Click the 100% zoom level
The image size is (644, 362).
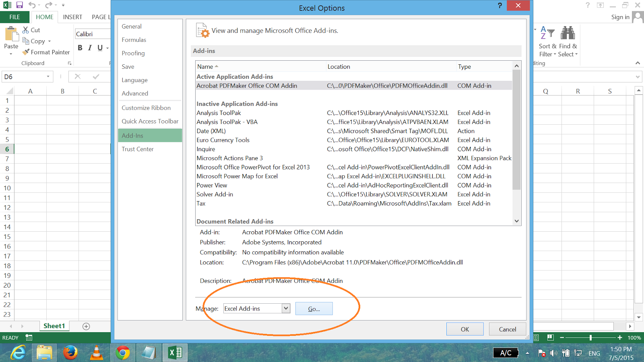(x=634, y=338)
